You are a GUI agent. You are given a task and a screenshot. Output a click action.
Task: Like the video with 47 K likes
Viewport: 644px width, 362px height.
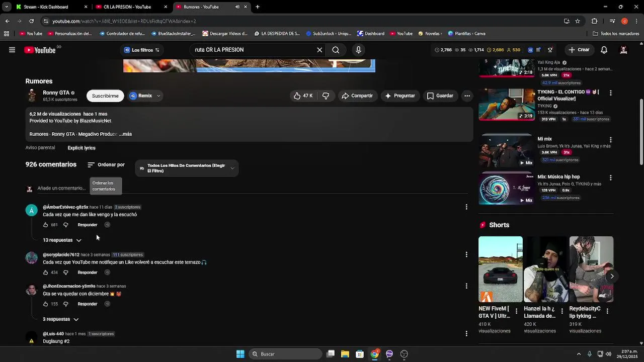(303, 96)
